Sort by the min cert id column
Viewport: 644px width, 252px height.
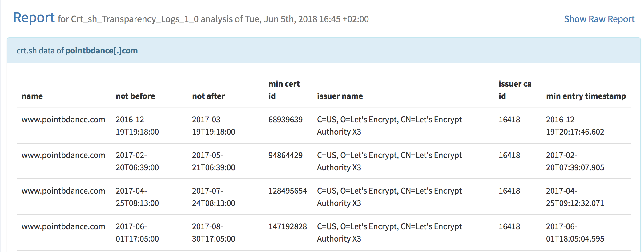284,90
